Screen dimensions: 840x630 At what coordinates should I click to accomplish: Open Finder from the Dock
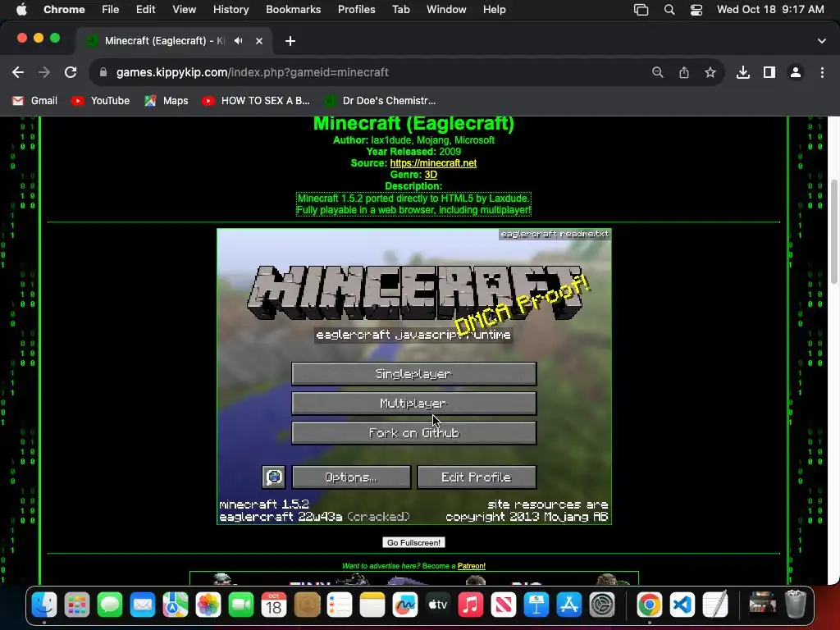44,605
